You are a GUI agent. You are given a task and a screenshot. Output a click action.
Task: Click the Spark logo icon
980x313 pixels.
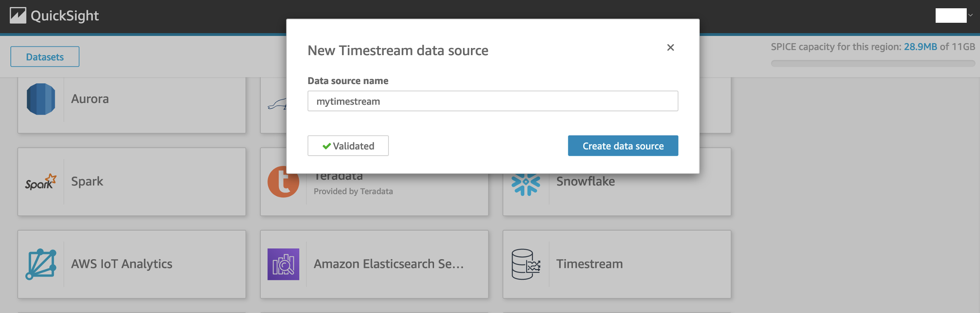pyautogui.click(x=41, y=182)
